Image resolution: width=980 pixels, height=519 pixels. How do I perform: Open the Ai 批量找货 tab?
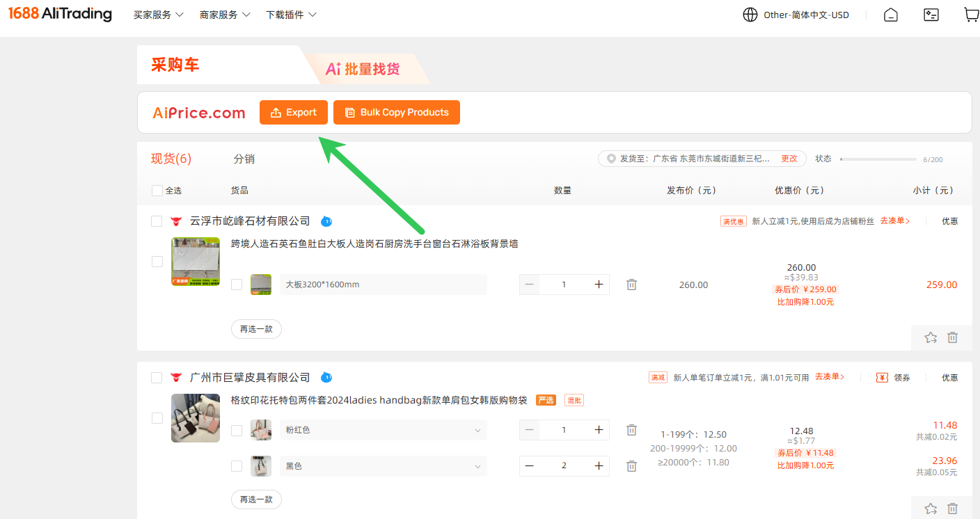363,69
